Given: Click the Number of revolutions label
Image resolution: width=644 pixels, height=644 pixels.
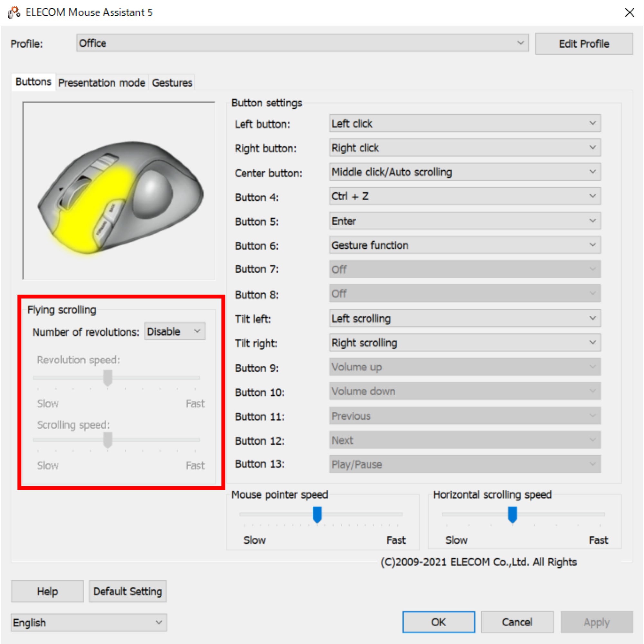Looking at the screenshot, I should pos(86,332).
